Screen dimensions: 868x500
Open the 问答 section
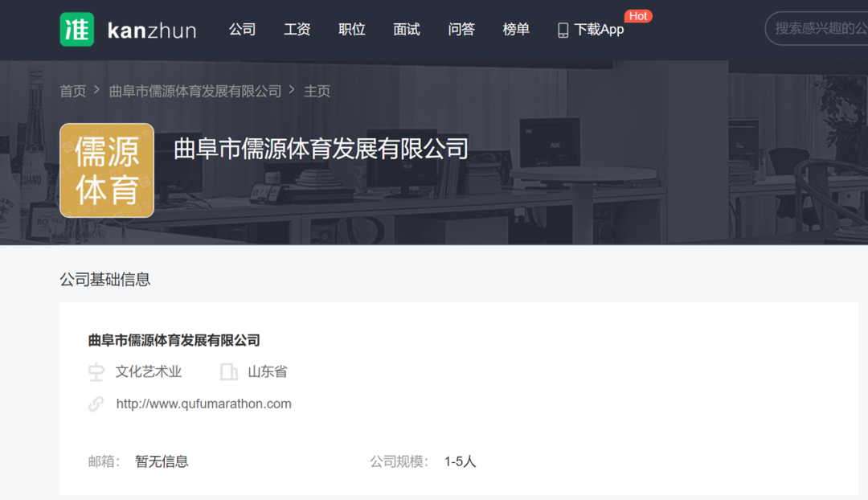pyautogui.click(x=461, y=29)
